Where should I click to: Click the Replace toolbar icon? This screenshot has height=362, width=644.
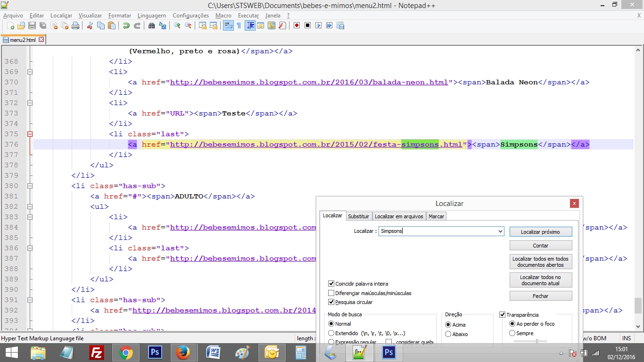(163, 25)
